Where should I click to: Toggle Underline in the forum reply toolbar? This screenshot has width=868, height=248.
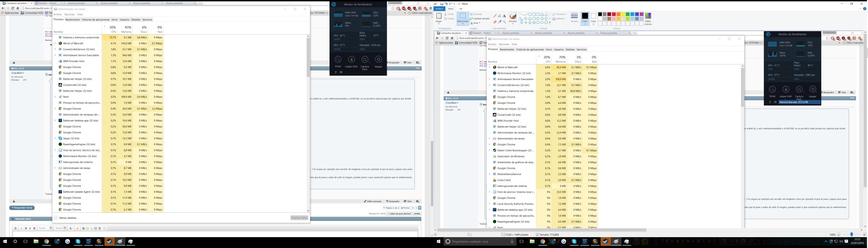[x=34, y=228]
